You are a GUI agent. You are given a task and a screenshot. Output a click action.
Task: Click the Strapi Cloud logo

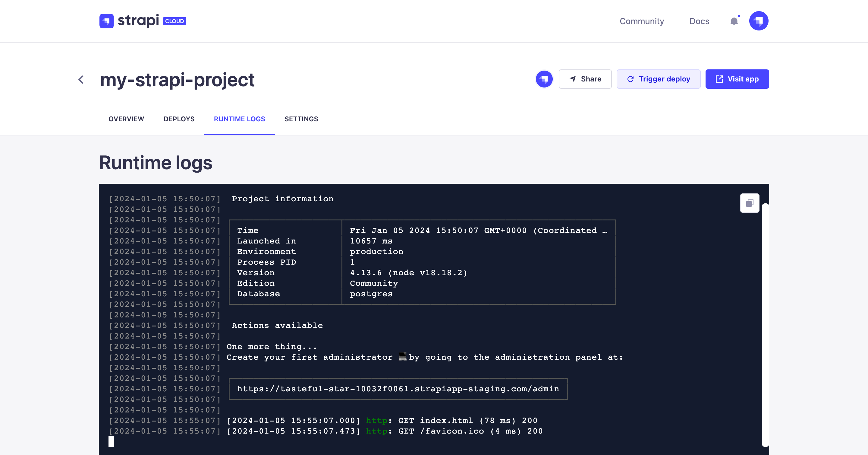(x=142, y=21)
